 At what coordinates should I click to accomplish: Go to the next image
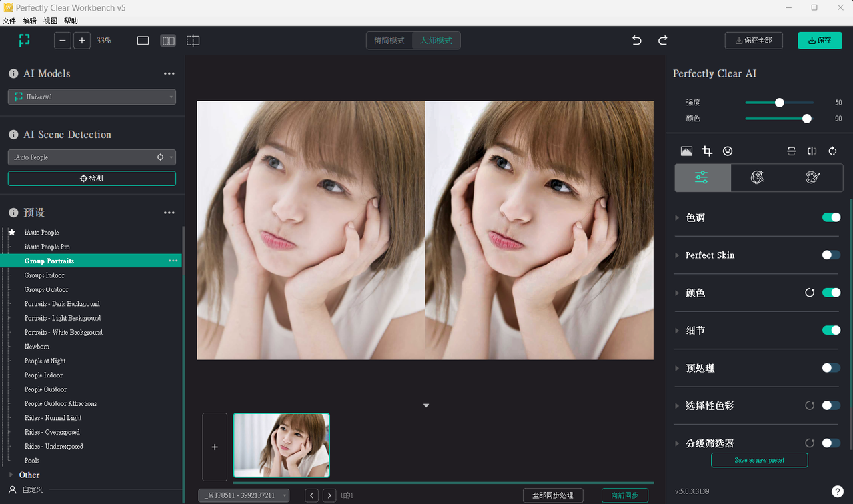coord(329,495)
